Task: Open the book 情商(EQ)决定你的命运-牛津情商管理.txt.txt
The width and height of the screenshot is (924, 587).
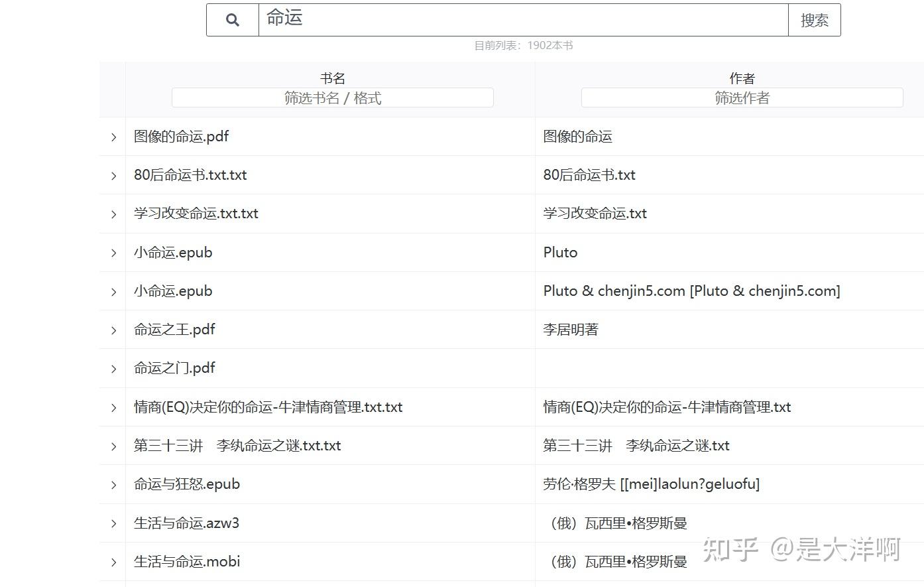Action: [x=267, y=407]
